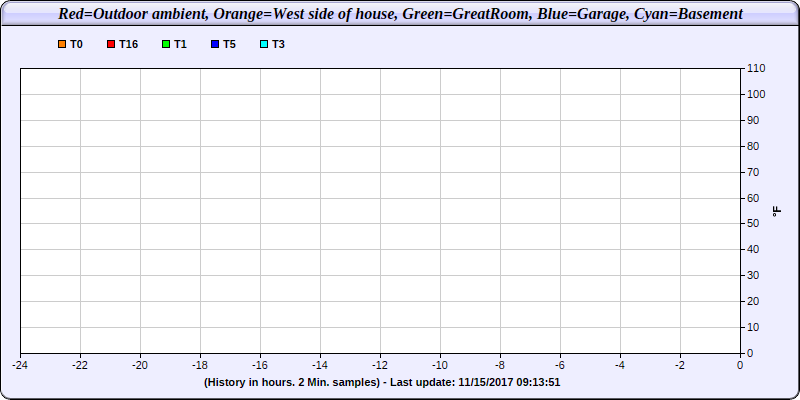Click the 100 y-axis tick label
The height and width of the screenshot is (400, 800).
coord(756,94)
